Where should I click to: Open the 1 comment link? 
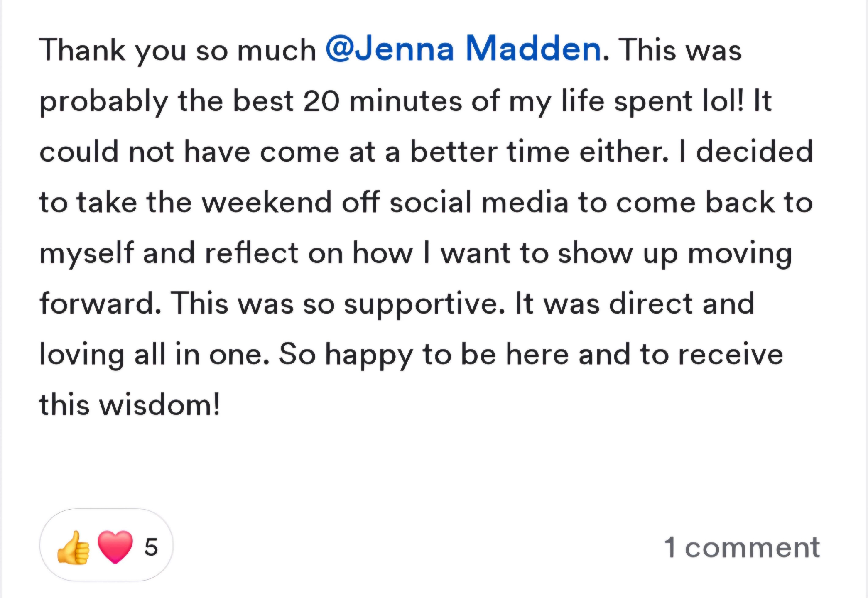tap(742, 547)
